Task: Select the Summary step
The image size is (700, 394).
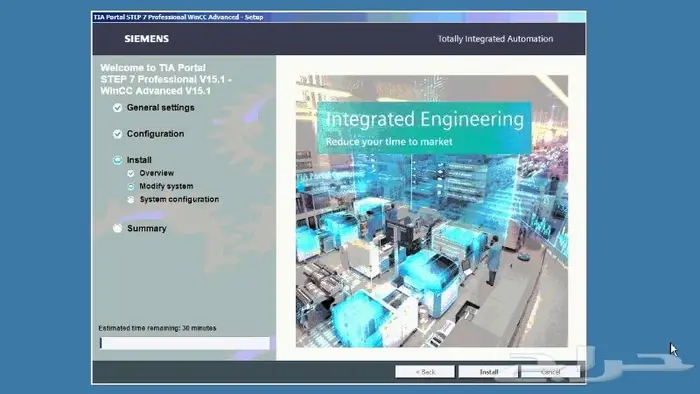Action: click(x=146, y=228)
